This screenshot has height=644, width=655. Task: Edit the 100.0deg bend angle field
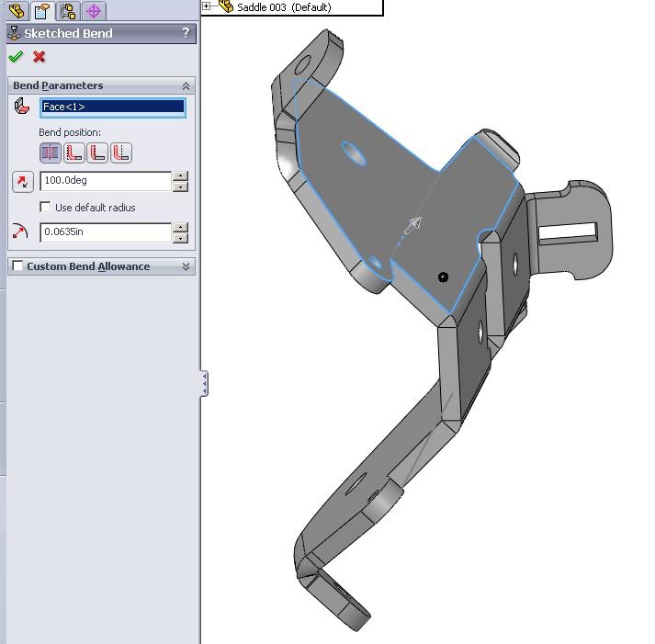click(x=106, y=181)
